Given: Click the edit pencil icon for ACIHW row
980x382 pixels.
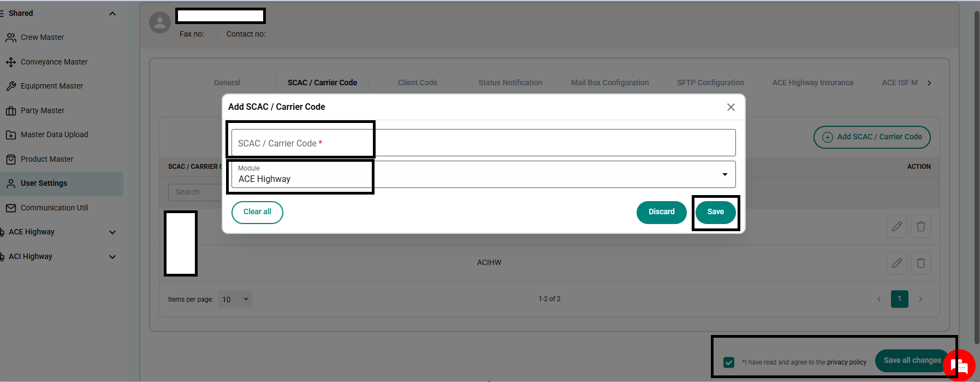Looking at the screenshot, I should point(896,263).
